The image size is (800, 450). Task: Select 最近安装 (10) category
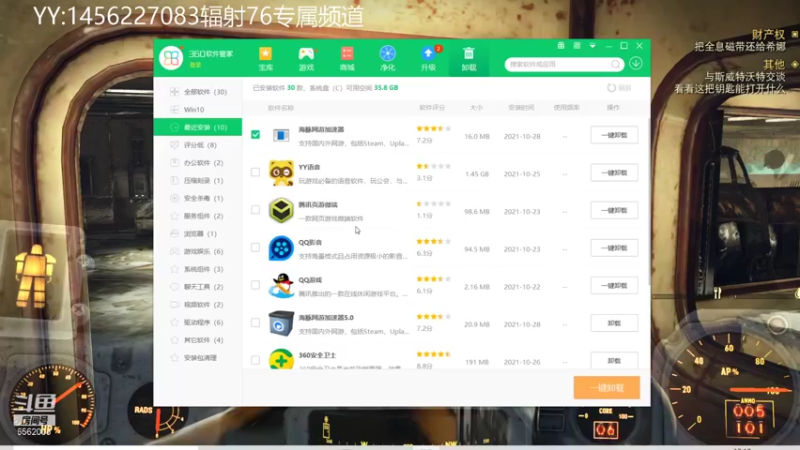coord(198,127)
